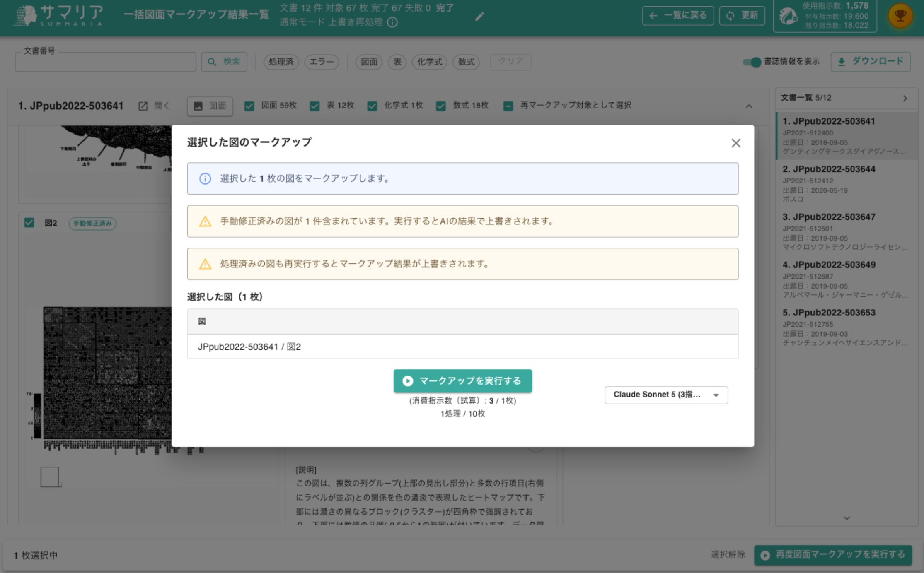Select the エラー filter chip
Viewport: 924px width, 573px height.
(x=322, y=62)
